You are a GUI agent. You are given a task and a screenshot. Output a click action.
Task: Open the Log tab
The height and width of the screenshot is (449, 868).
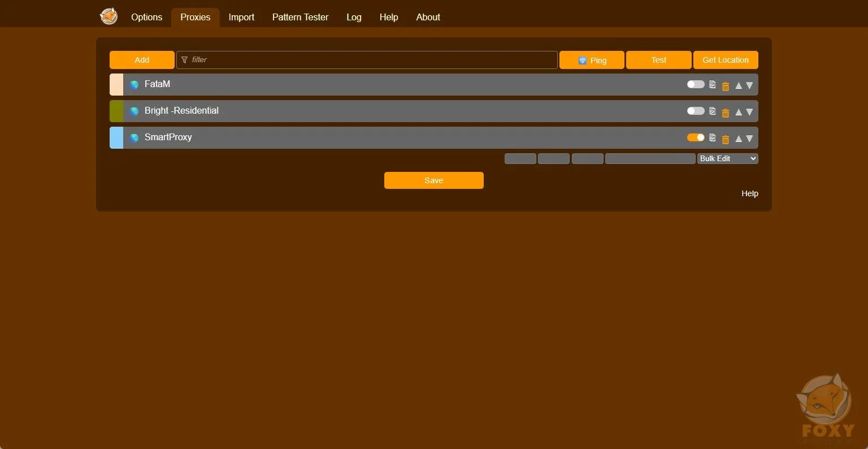click(354, 17)
